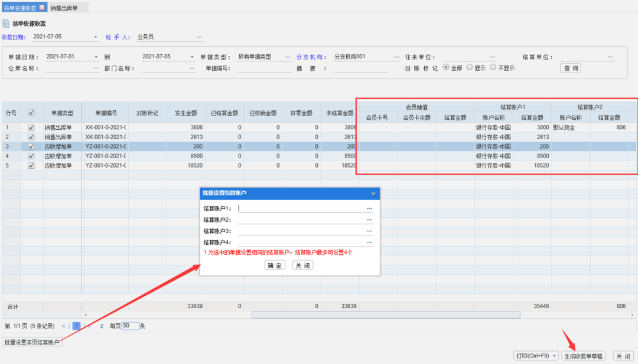Select the cell with 发生金额 3806

[x=185, y=127]
